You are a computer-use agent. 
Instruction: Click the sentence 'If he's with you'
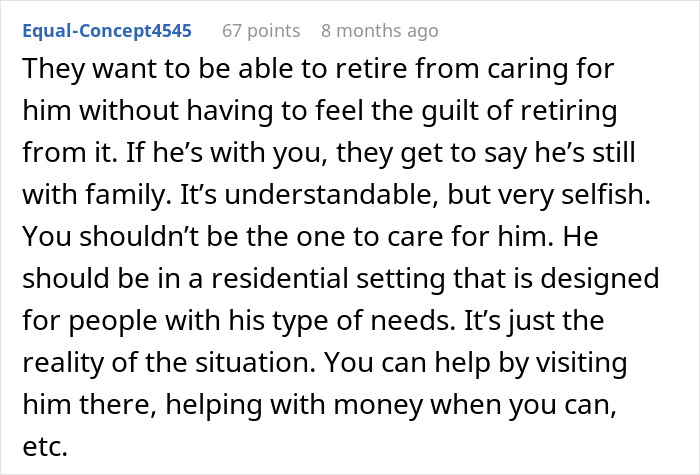click(223, 153)
